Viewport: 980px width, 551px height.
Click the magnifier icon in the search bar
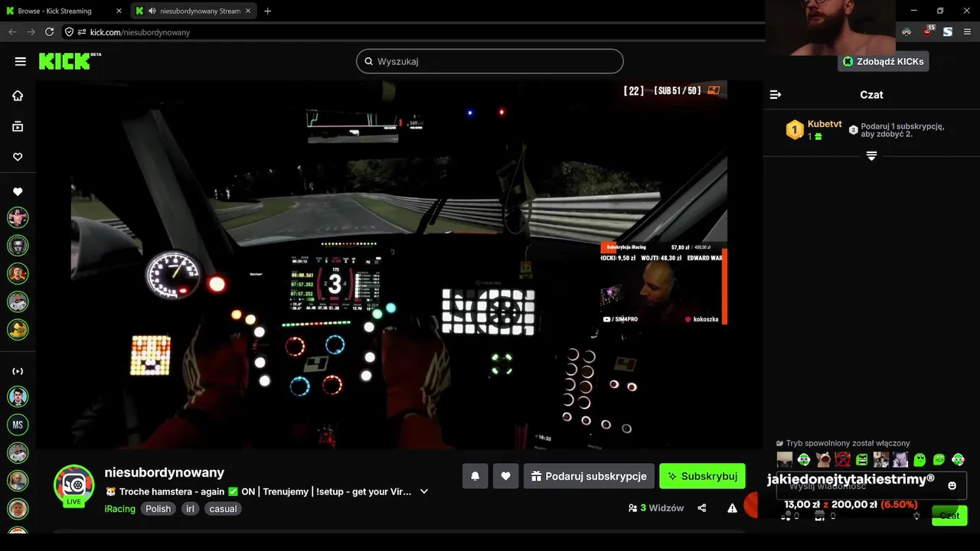coord(369,61)
